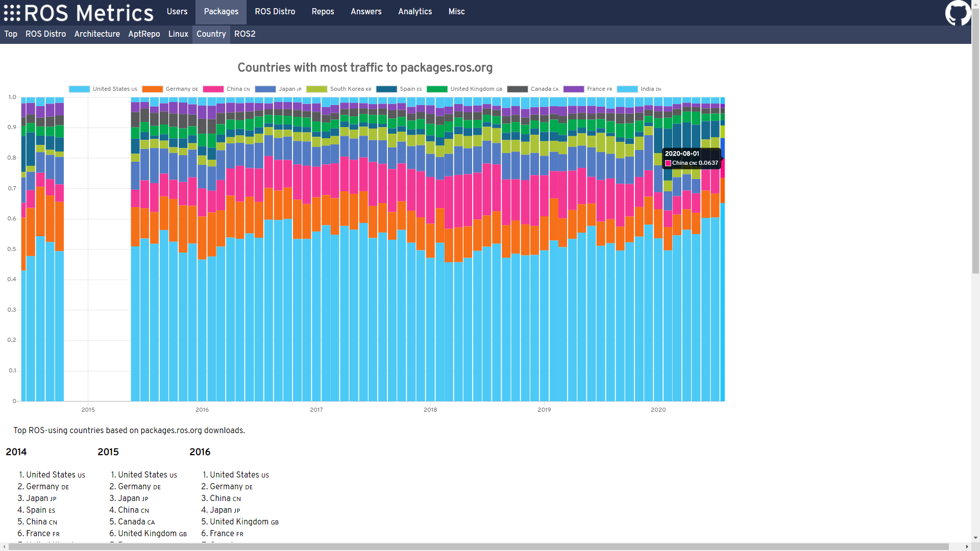Hide the Canada series in legend
The height and width of the screenshot is (551, 980).
click(517, 89)
